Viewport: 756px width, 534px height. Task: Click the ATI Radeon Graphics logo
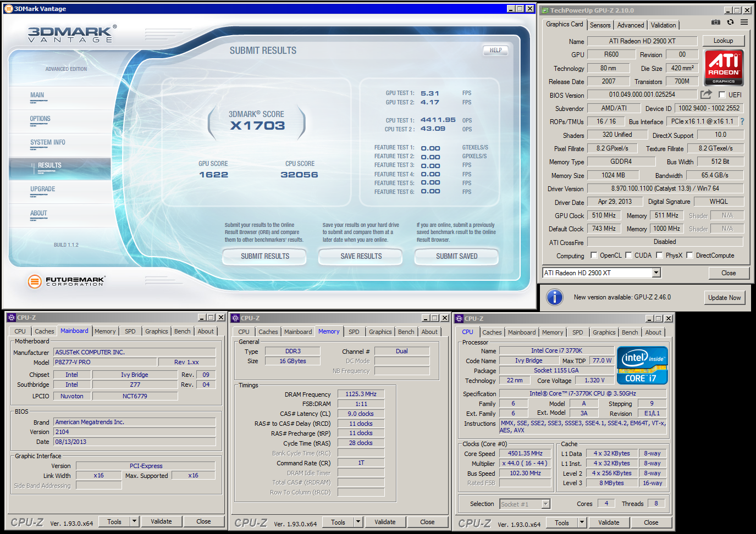(x=724, y=68)
